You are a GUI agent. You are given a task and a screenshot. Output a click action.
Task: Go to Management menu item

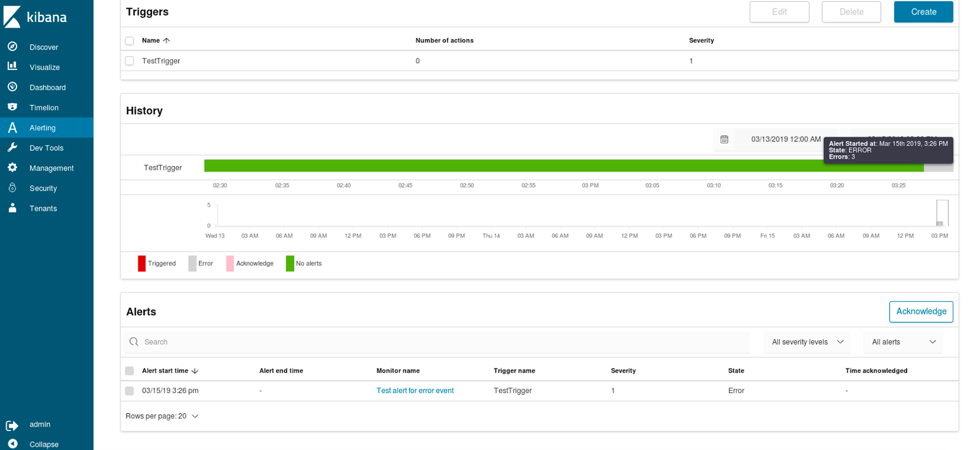pyautogui.click(x=51, y=168)
